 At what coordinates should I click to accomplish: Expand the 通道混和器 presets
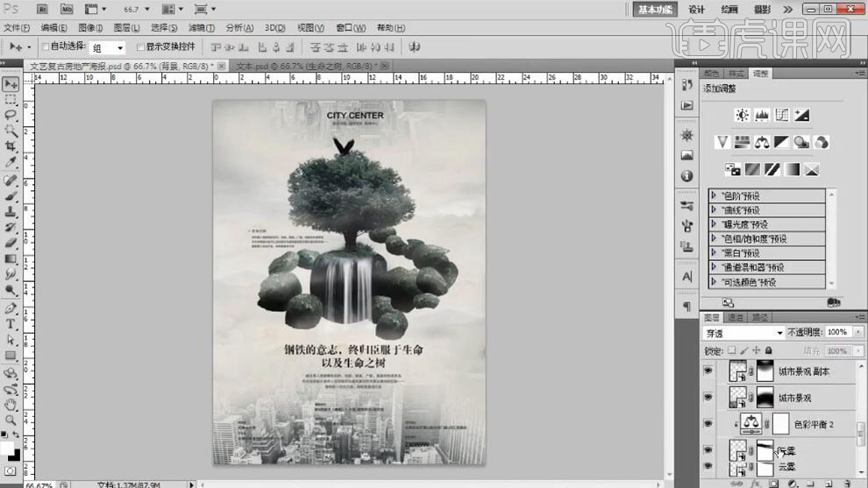pos(714,267)
